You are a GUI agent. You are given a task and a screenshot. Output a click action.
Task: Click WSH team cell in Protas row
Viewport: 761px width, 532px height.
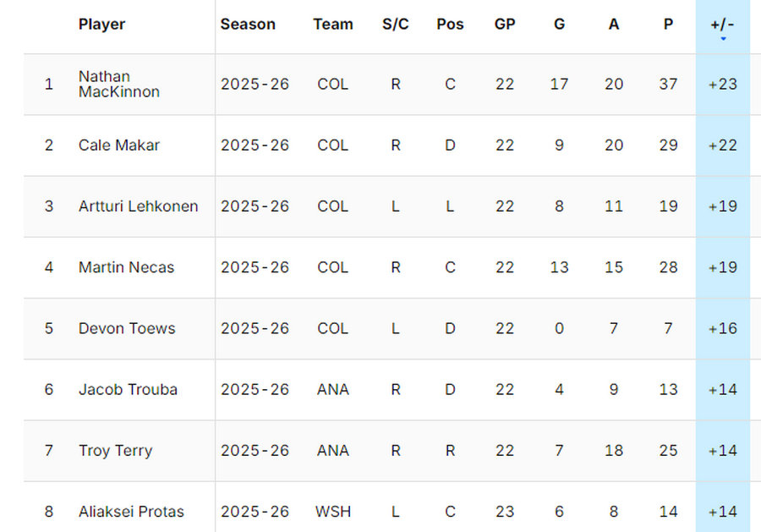tap(332, 512)
